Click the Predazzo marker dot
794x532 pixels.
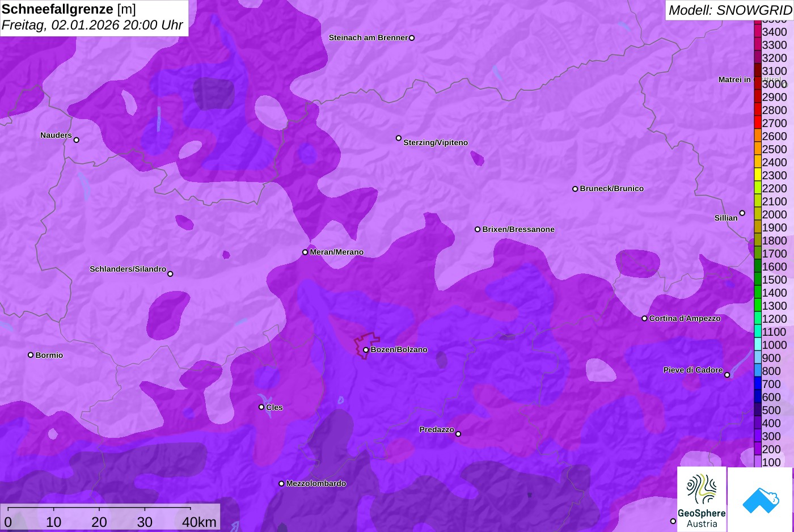(458, 434)
